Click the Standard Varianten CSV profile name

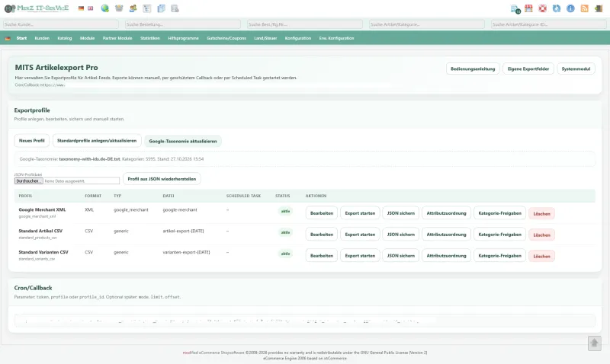point(43,252)
